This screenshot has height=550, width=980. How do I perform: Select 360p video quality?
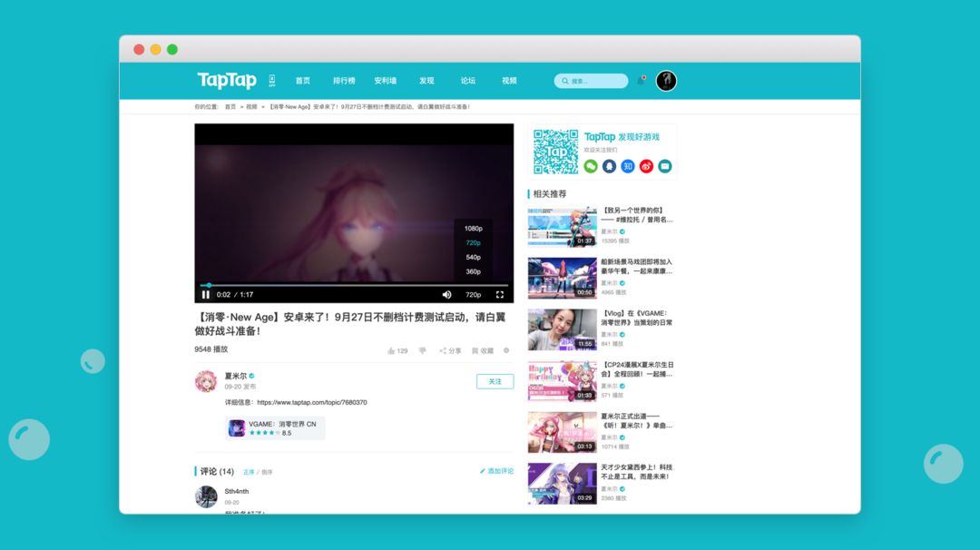[473, 271]
